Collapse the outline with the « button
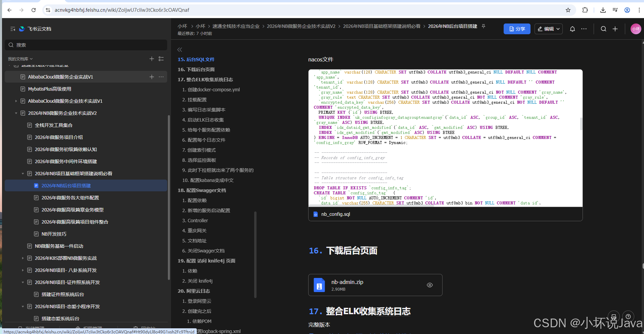Image resolution: width=644 pixels, height=334 pixels. (x=180, y=49)
